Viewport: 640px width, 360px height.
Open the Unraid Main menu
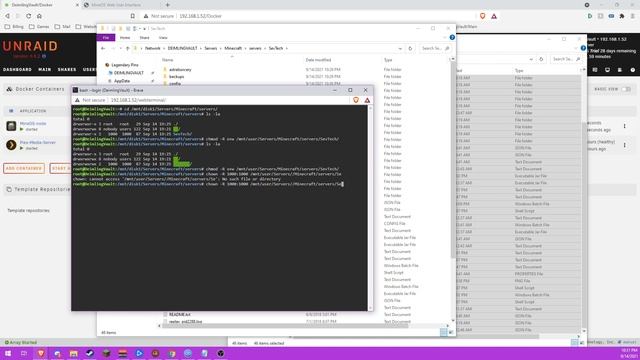click(x=44, y=69)
